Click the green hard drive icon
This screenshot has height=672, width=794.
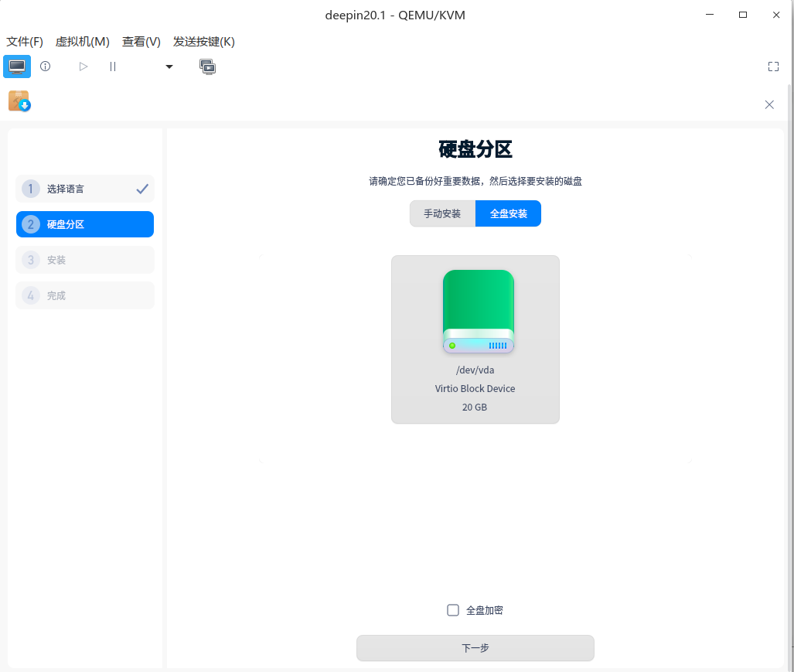[479, 312]
